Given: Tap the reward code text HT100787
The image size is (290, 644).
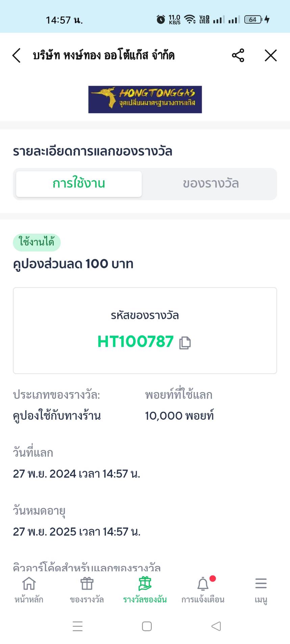Looking at the screenshot, I should [x=135, y=341].
